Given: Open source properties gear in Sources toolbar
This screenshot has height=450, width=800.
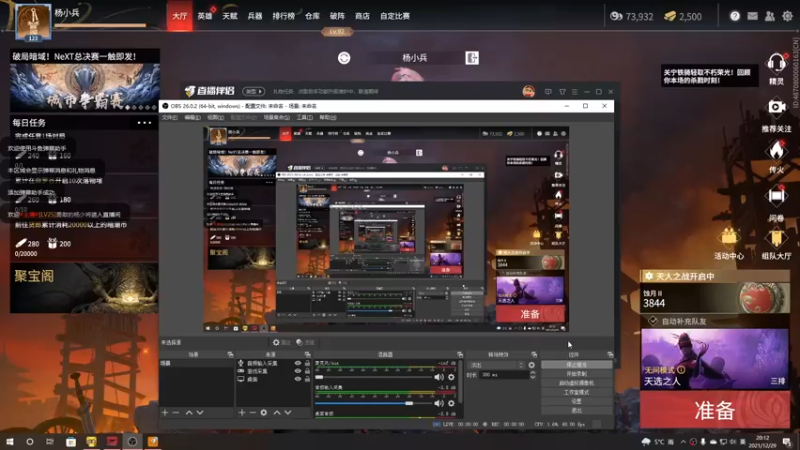Looking at the screenshot, I should [x=264, y=412].
